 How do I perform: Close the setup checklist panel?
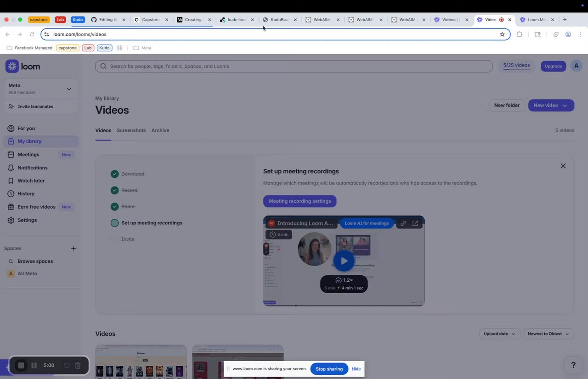click(x=563, y=166)
